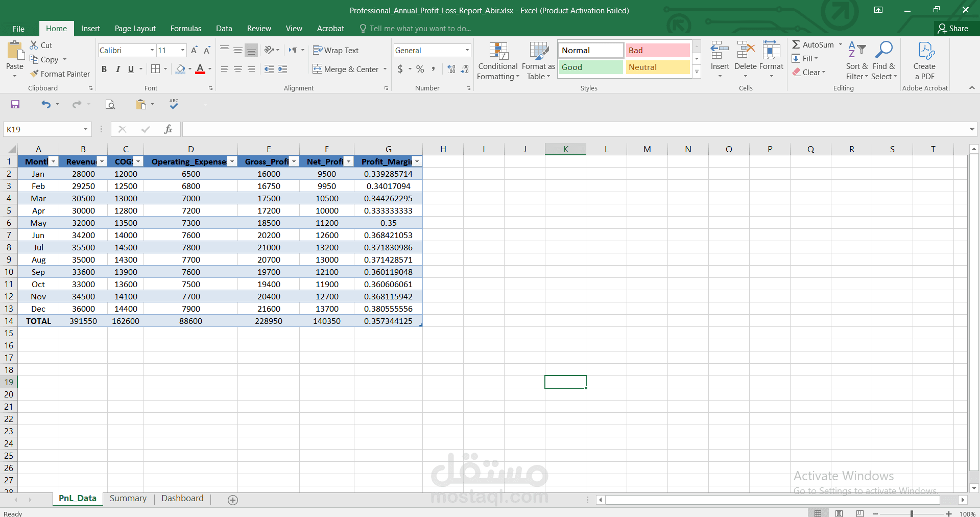Toggle Italic formatting

pos(117,69)
